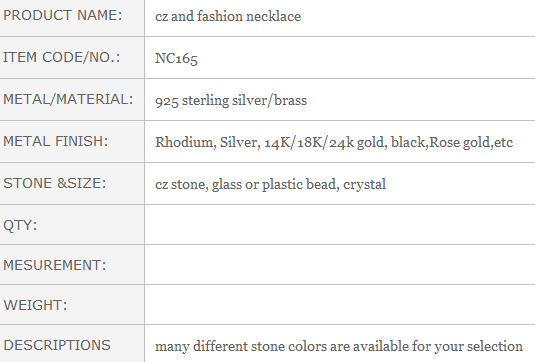The width and height of the screenshot is (535, 362).
Task: Click the word 'crystal' in stone row
Action: pos(364,185)
